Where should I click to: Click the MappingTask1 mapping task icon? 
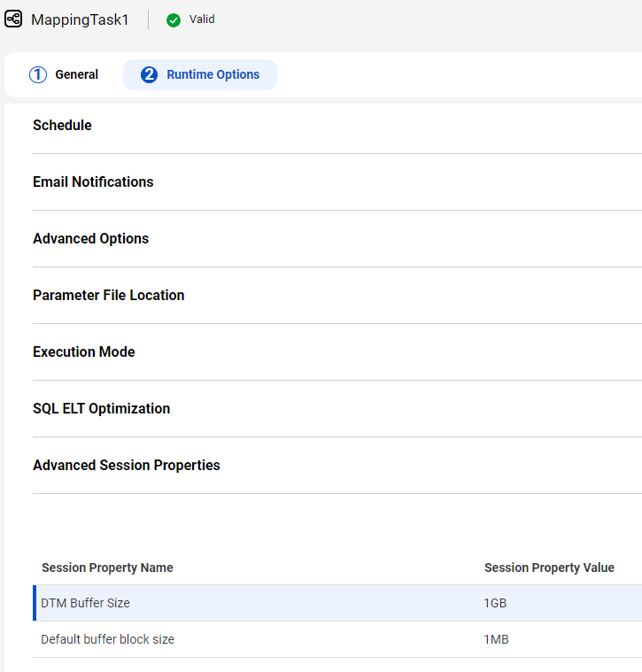point(13,19)
